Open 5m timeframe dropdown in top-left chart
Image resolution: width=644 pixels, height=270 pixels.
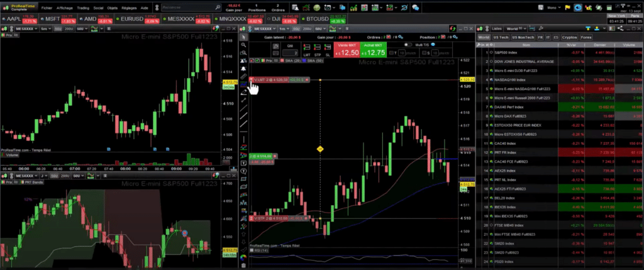46,29
